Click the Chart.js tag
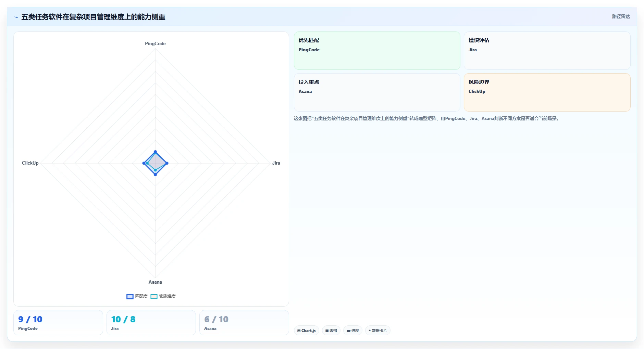The height and width of the screenshot is (349, 644). point(307,331)
